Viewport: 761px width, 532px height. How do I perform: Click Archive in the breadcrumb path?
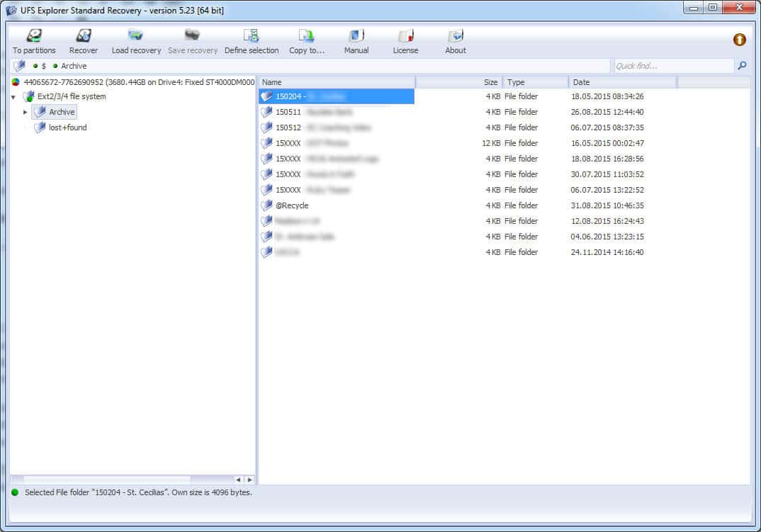click(x=74, y=66)
